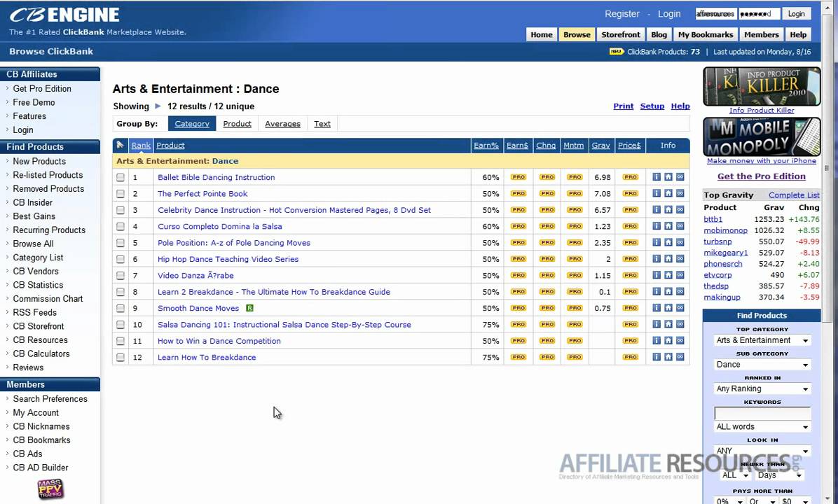Open info icon for The Perfect Pointe Book
838x504 pixels.
click(657, 193)
